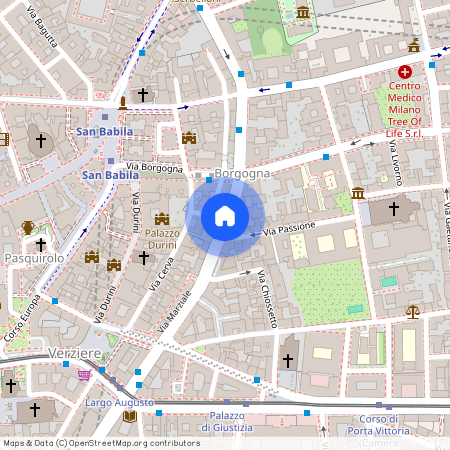Select the pagoda-shaped icon near top right
Image resolution: width=450 pixels, height=450 pixels.
[414, 45]
